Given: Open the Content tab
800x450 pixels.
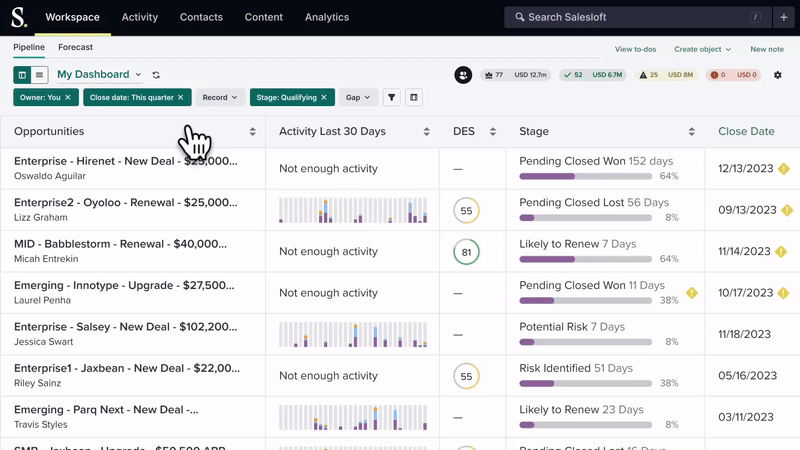Looking at the screenshot, I should [264, 17].
